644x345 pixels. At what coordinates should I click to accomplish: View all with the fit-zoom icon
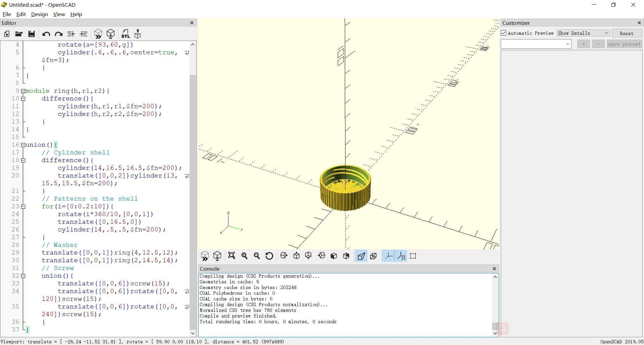[231, 256]
